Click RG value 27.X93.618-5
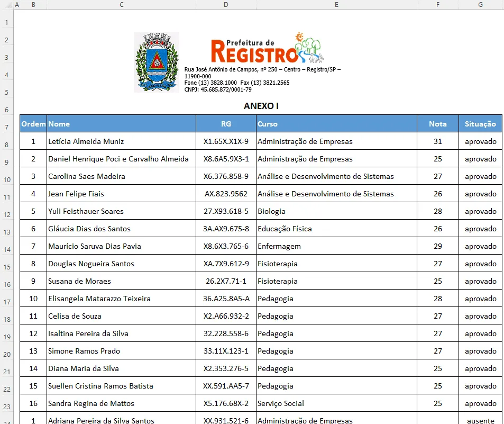 tap(226, 211)
